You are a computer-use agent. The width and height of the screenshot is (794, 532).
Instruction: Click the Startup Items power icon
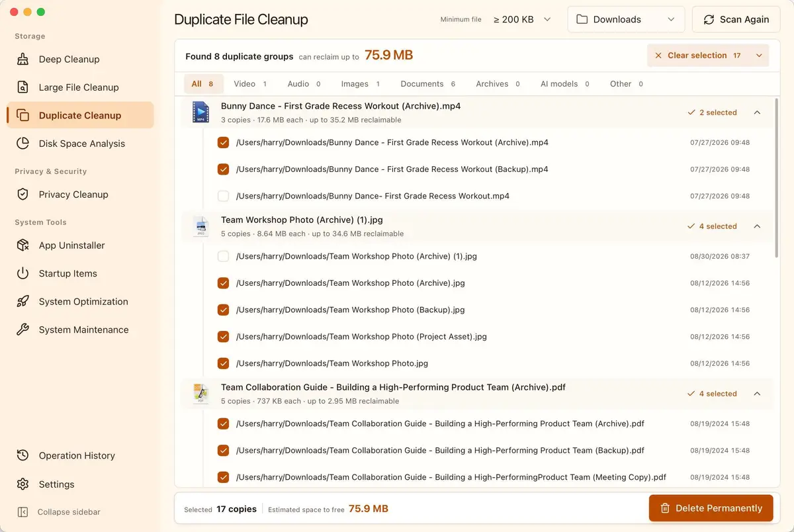point(23,273)
